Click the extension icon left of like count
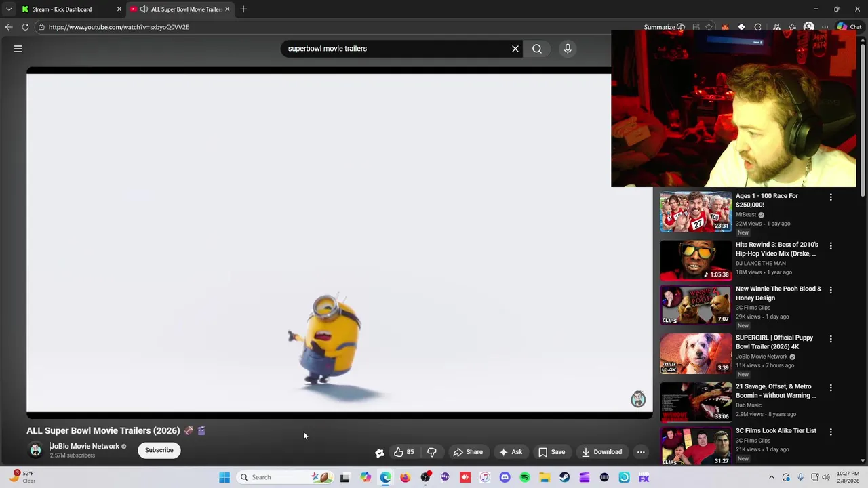 [x=380, y=453]
